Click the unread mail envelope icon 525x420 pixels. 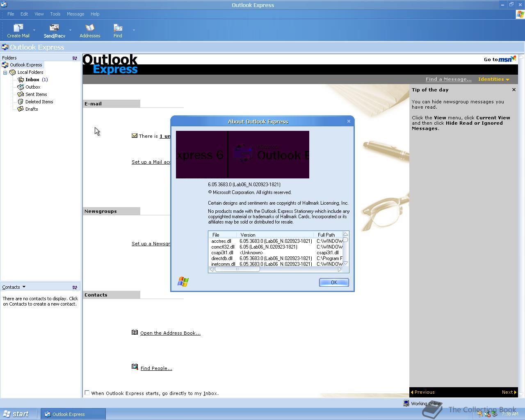pyautogui.click(x=135, y=135)
